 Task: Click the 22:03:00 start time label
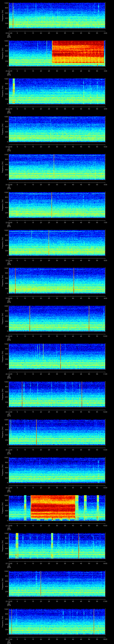click(x=9, y=109)
